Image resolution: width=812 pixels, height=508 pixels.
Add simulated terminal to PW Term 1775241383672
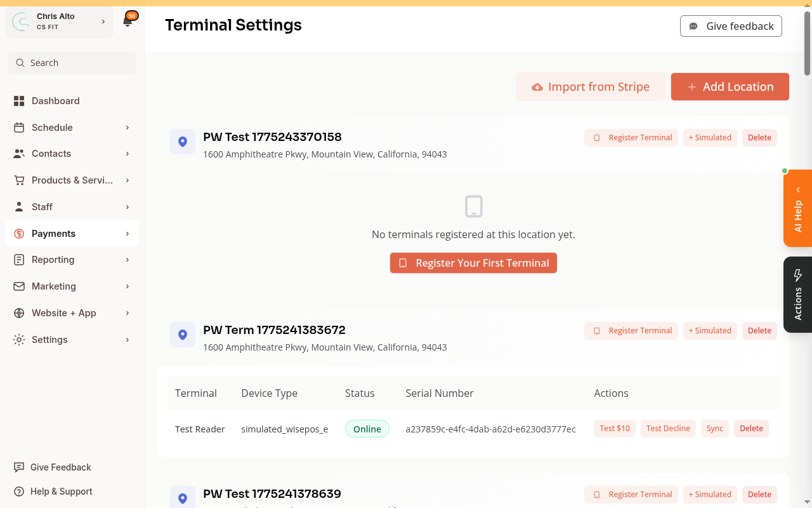tap(710, 331)
